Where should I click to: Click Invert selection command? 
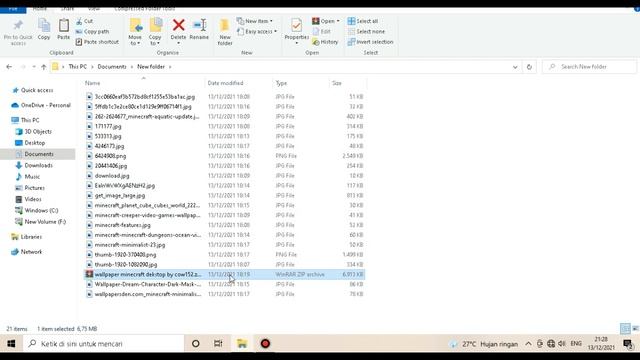point(371,42)
